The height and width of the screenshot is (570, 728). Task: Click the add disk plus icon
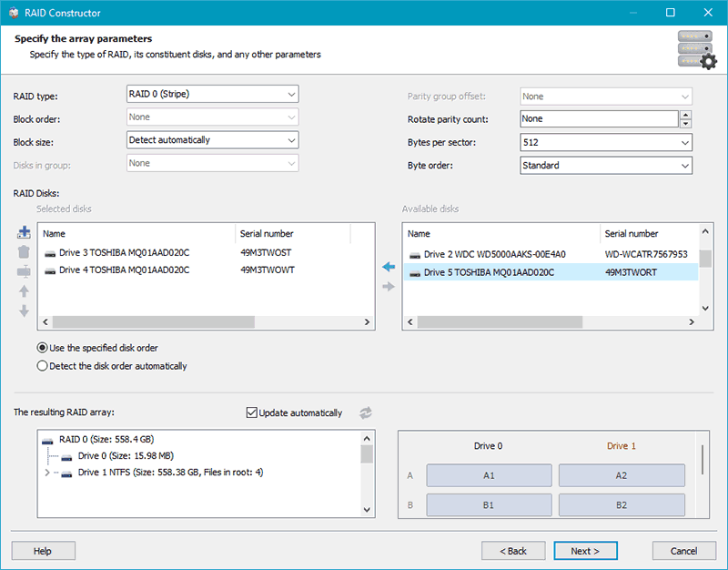[24, 232]
